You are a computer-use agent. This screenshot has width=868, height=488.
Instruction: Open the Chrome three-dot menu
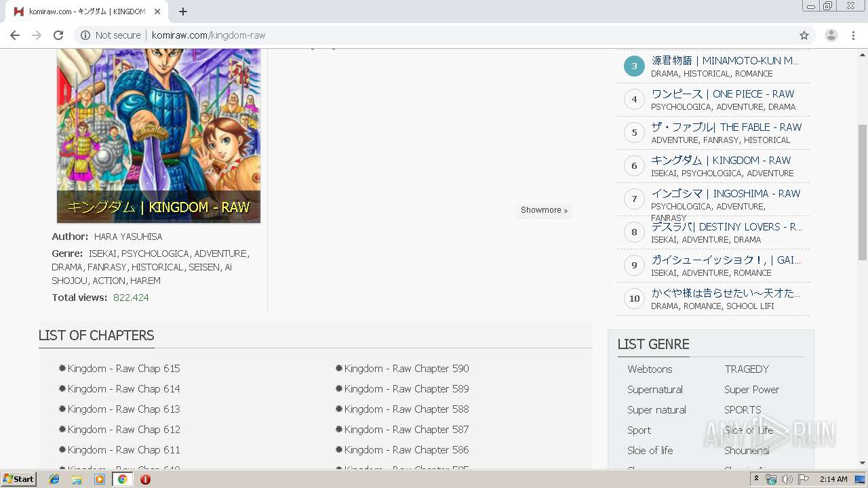[854, 35]
